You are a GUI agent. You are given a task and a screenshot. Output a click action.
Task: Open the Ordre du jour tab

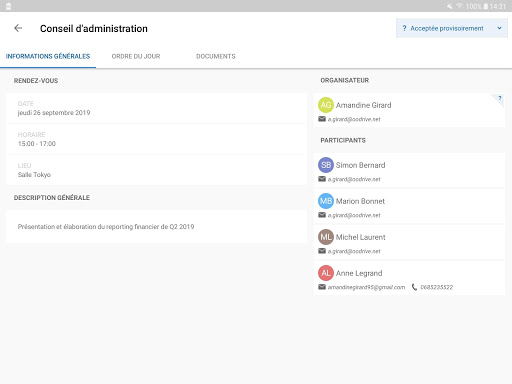136,56
